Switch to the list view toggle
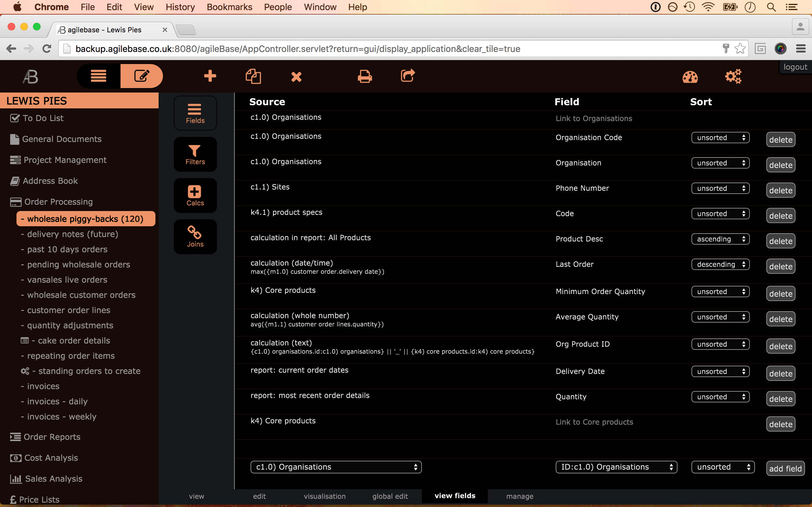 point(99,76)
